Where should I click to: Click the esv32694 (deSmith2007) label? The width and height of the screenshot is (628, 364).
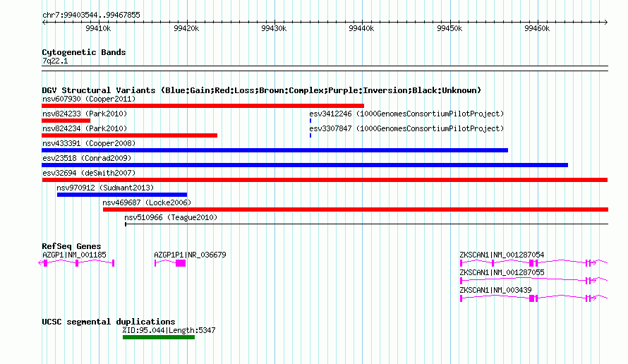pyautogui.click(x=89, y=173)
